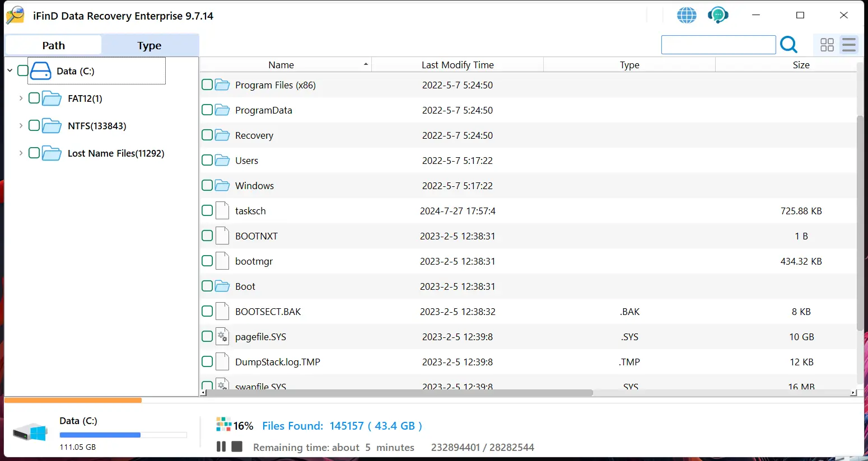
Task: Open the language globe icon
Action: coord(687,15)
